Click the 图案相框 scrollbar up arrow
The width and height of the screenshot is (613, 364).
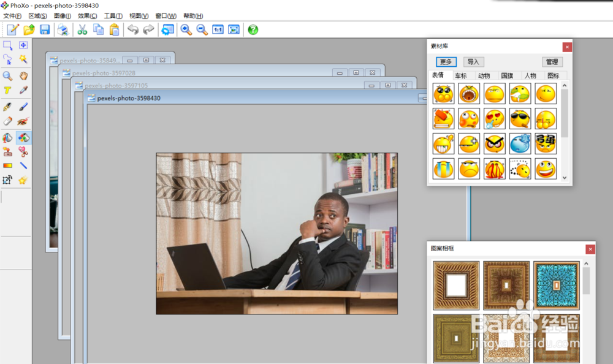pos(586,264)
